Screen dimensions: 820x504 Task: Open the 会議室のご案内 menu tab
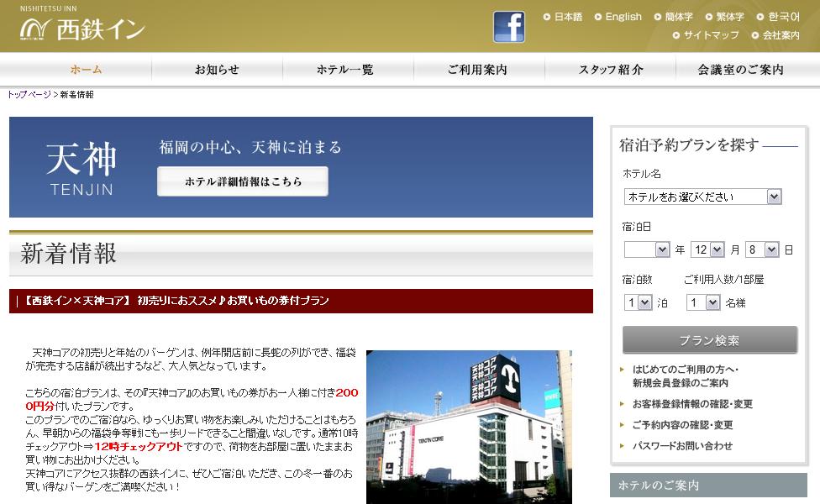[x=740, y=70]
